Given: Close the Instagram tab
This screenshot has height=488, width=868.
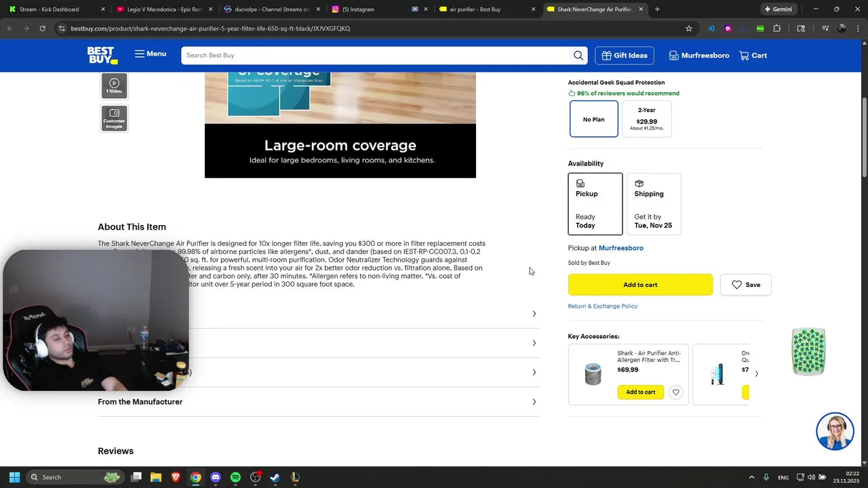Looking at the screenshot, I should click(x=426, y=9).
